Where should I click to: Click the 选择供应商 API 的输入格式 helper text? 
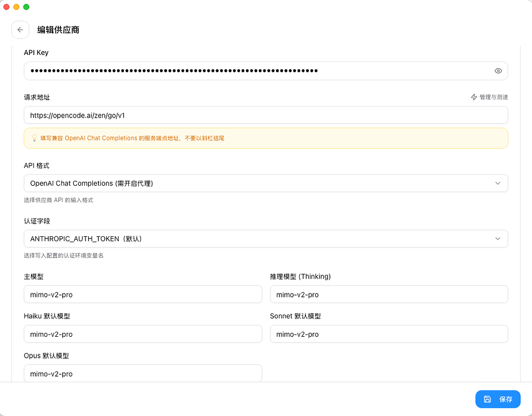[58, 200]
